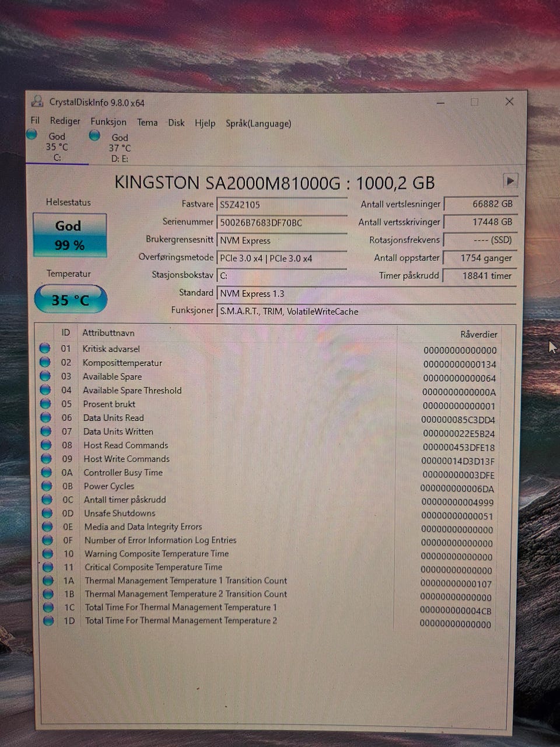Click the Stasjonsbokstav field C:
This screenshot has height=747, width=560.
(x=282, y=275)
